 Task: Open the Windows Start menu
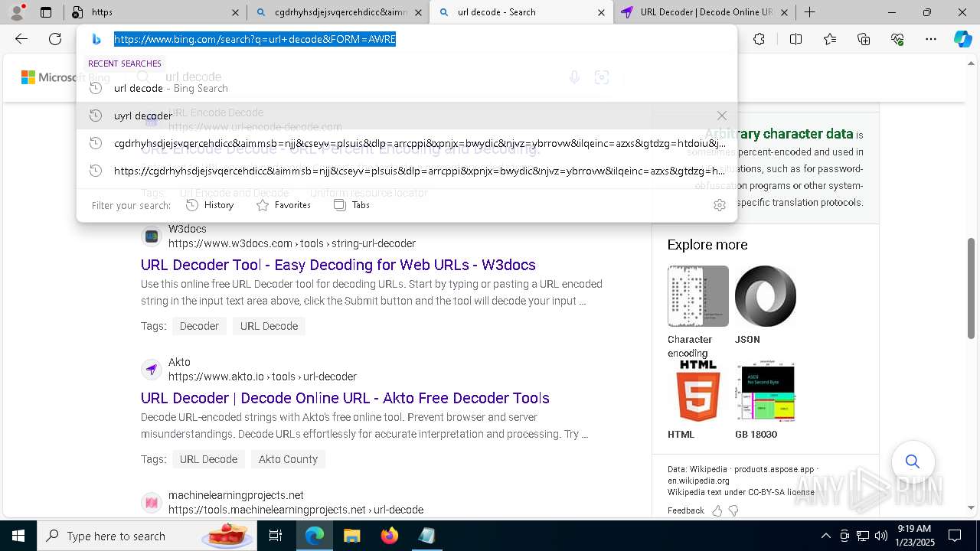[18, 536]
